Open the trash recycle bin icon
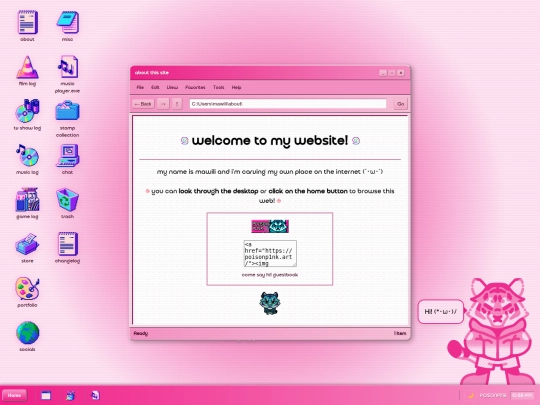This screenshot has height=405, width=540. (68, 200)
